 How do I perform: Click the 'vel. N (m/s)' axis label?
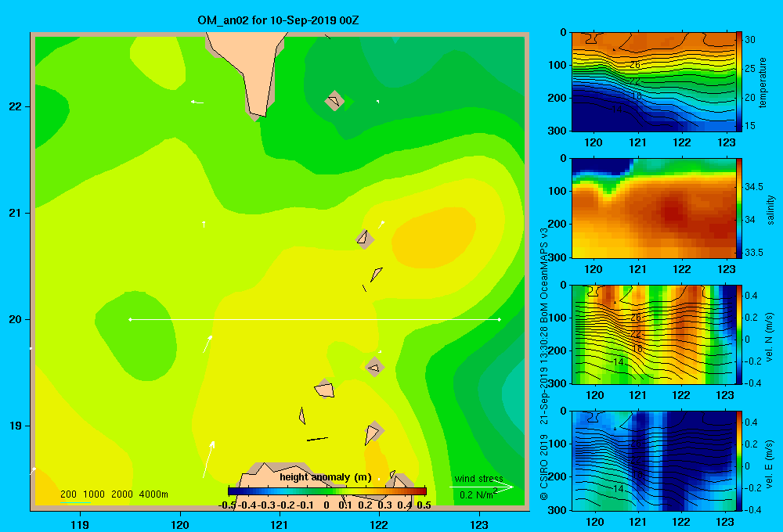point(770,337)
